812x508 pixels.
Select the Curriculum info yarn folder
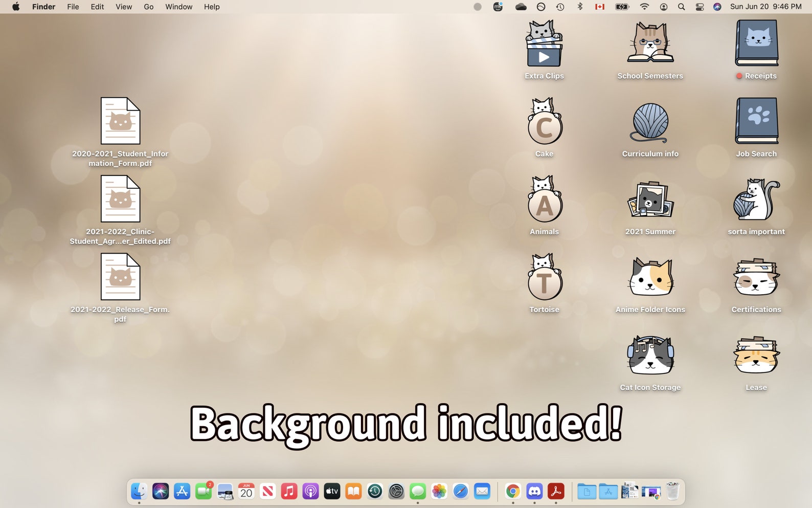coord(650,122)
